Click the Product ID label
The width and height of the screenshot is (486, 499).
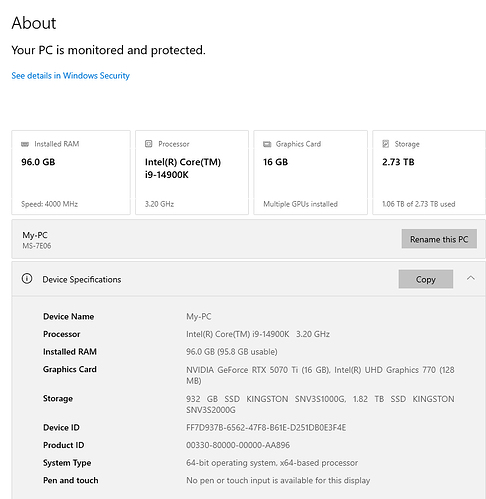(64, 445)
